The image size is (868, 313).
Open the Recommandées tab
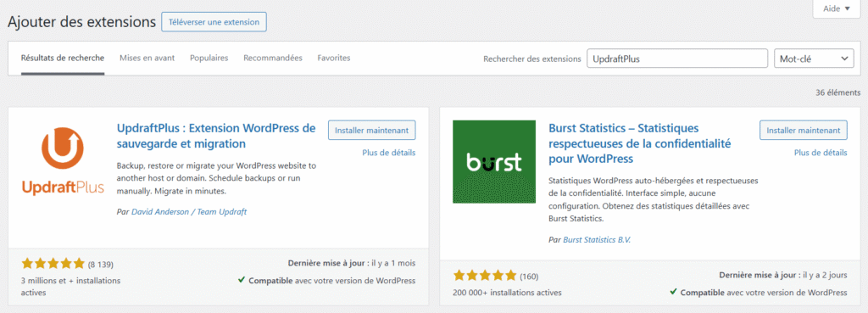273,58
